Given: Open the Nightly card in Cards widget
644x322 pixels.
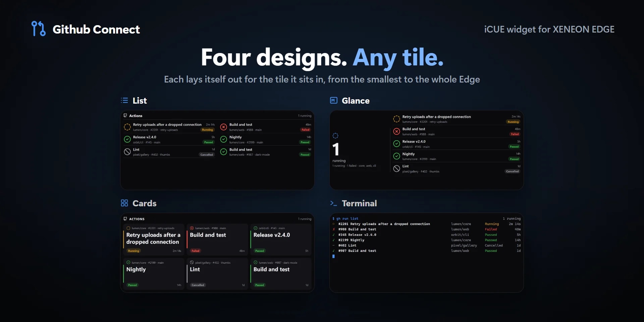Looking at the screenshot, I should 154,274.
